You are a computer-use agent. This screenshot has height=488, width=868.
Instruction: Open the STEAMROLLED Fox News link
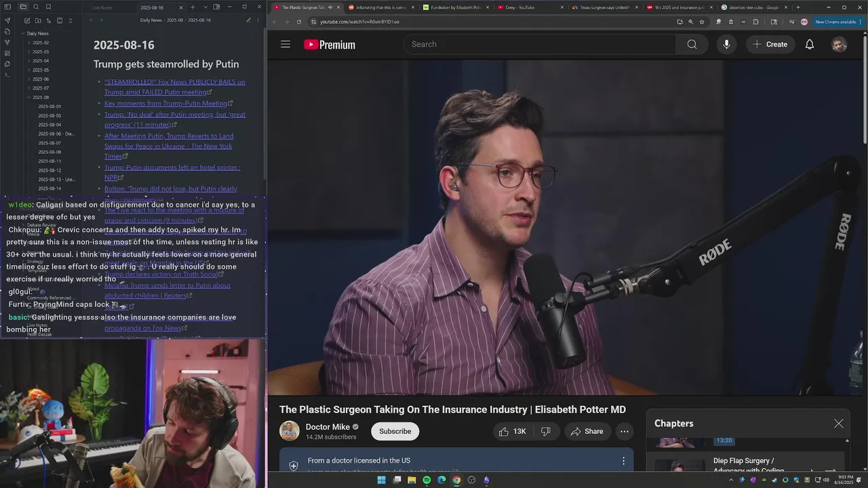tap(175, 87)
